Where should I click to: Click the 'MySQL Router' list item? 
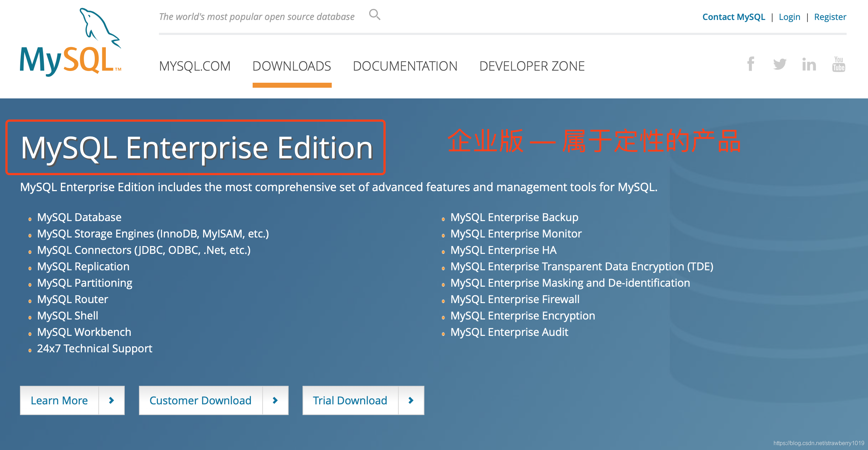pos(73,299)
